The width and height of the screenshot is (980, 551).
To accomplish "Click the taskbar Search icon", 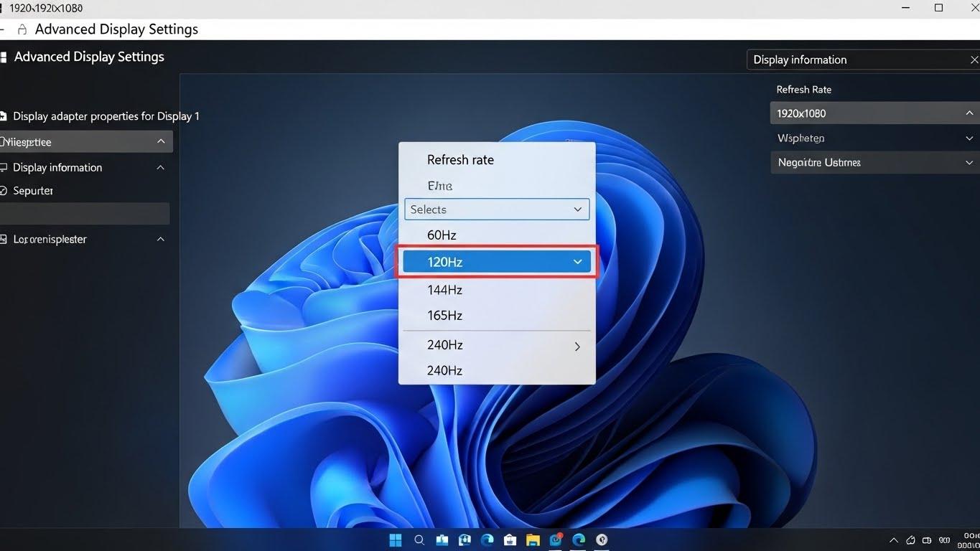I will [419, 540].
